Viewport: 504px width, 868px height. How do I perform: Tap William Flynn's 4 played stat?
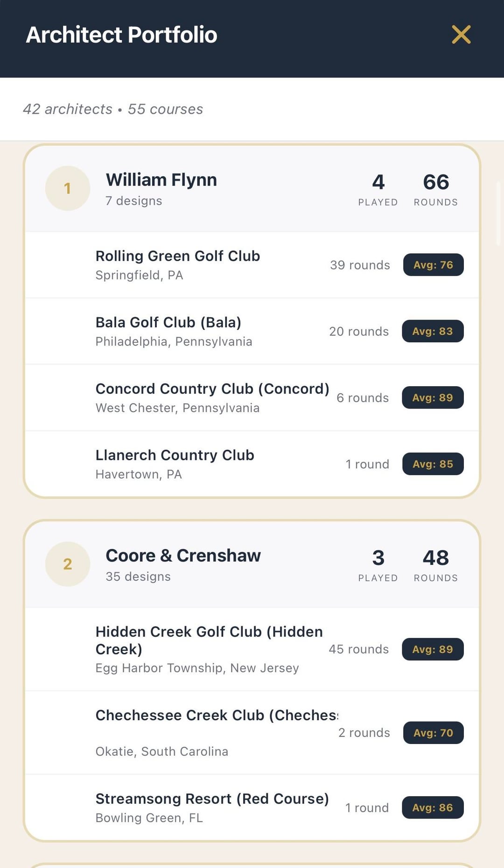click(x=378, y=188)
